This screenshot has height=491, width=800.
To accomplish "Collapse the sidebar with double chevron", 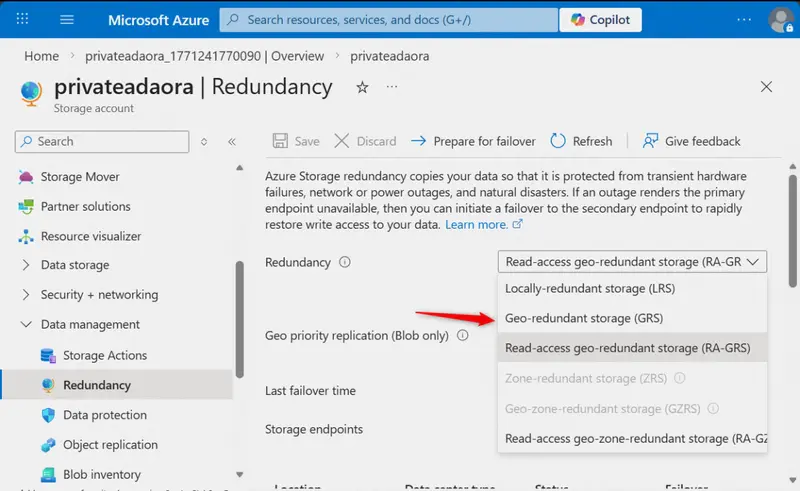I will click(232, 141).
